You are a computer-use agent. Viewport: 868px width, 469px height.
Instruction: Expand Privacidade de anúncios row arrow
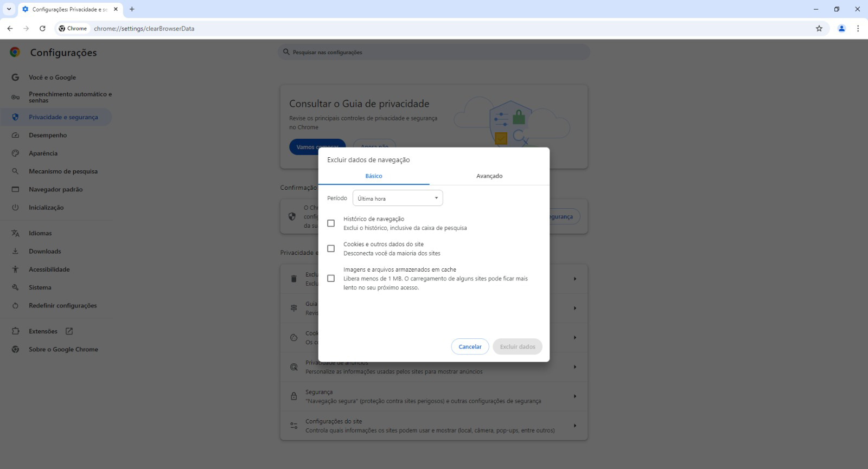(x=575, y=367)
